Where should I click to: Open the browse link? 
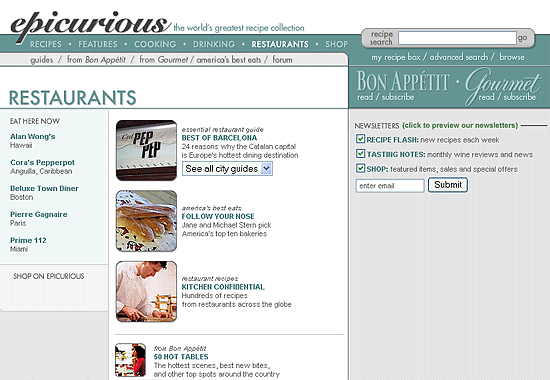512,57
